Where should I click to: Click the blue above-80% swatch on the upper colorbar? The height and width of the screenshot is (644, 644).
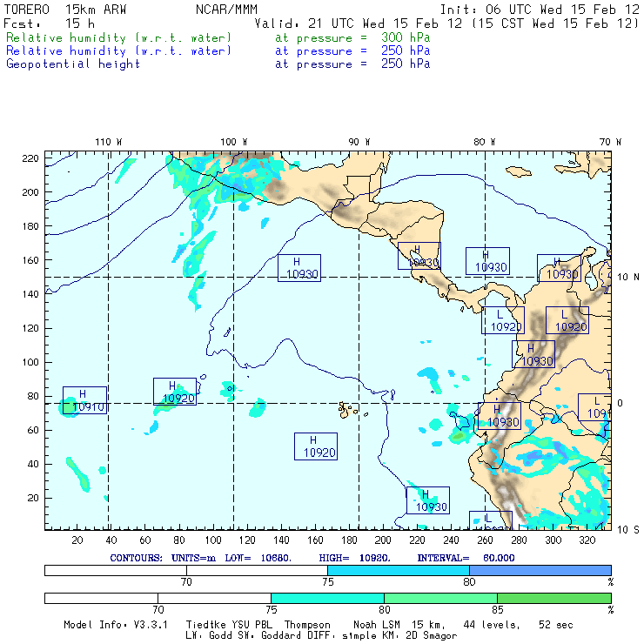click(540, 570)
